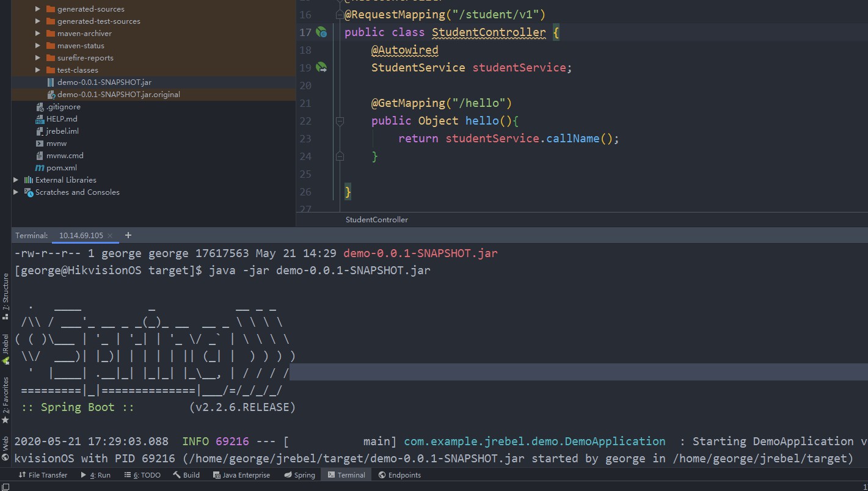868x491 pixels.
Task: Expand the Scratches and Consoles node
Action: [16, 192]
